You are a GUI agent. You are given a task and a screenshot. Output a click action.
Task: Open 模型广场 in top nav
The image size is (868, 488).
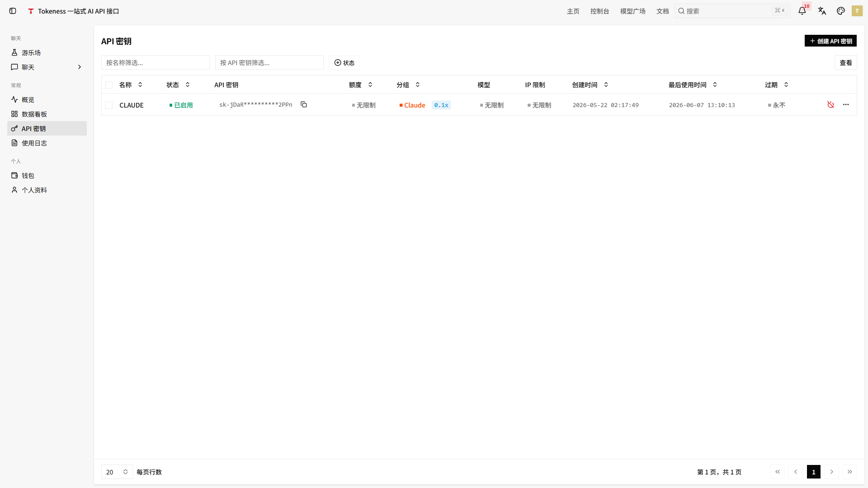pos(632,11)
